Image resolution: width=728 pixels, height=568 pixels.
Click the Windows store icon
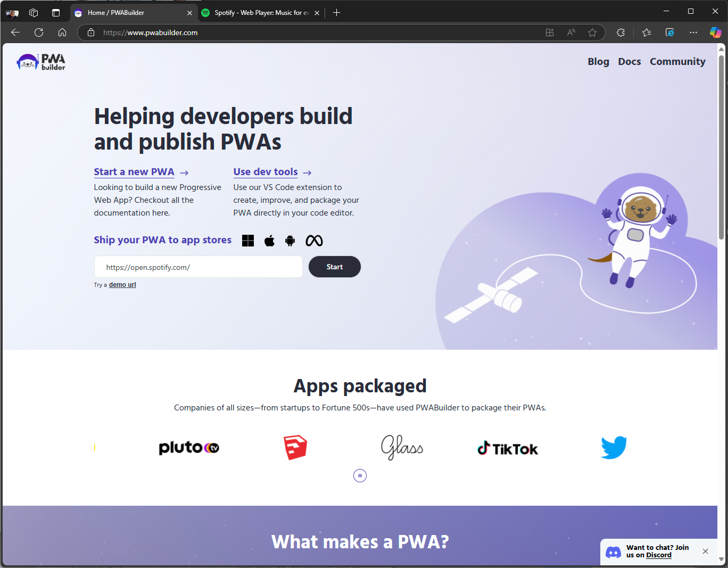[x=248, y=241]
